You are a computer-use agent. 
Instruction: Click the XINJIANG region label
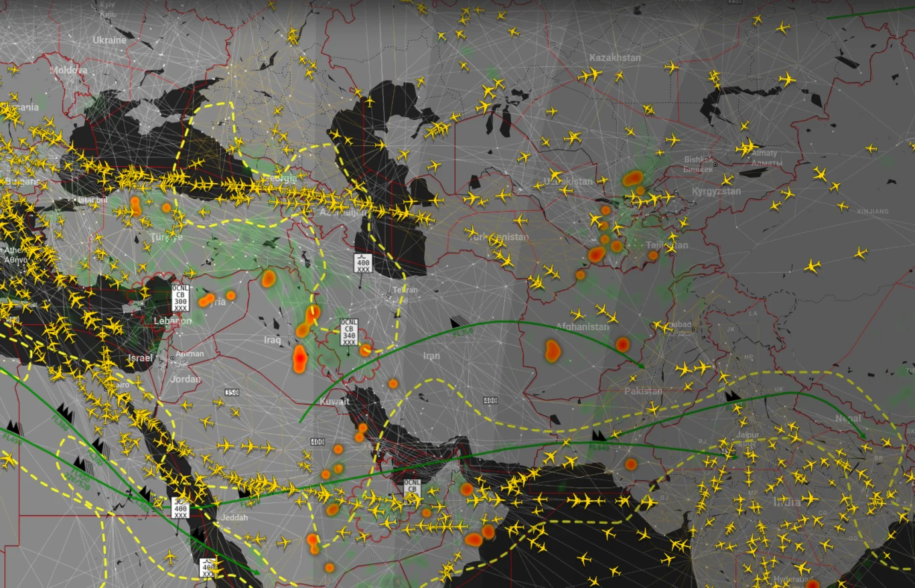(x=872, y=212)
